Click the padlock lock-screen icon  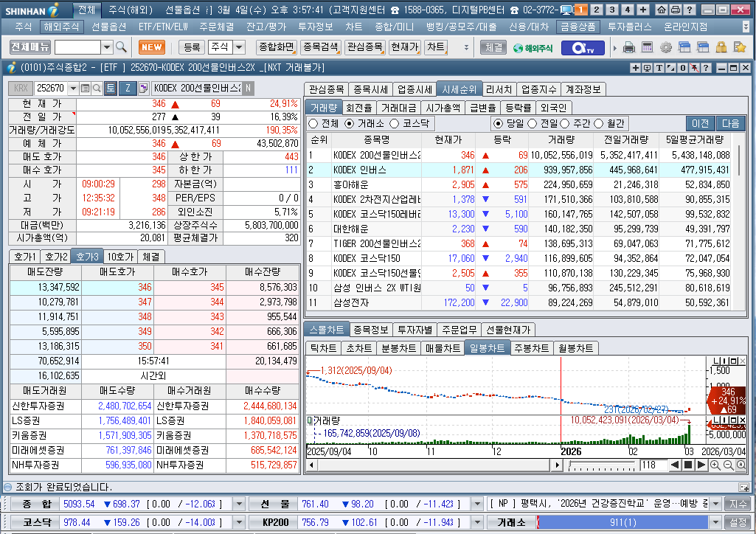[x=721, y=47]
